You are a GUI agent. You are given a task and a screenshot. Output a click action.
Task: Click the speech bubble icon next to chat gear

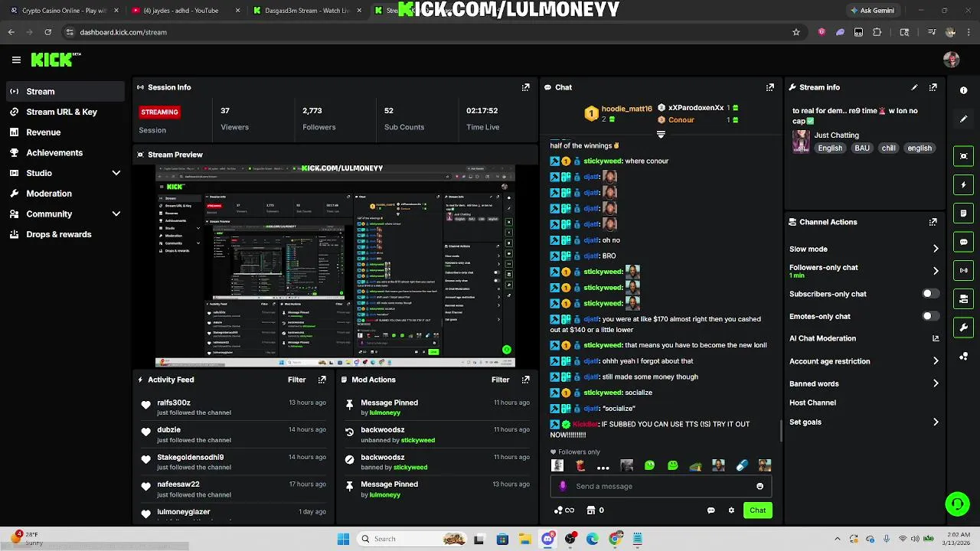711,510
